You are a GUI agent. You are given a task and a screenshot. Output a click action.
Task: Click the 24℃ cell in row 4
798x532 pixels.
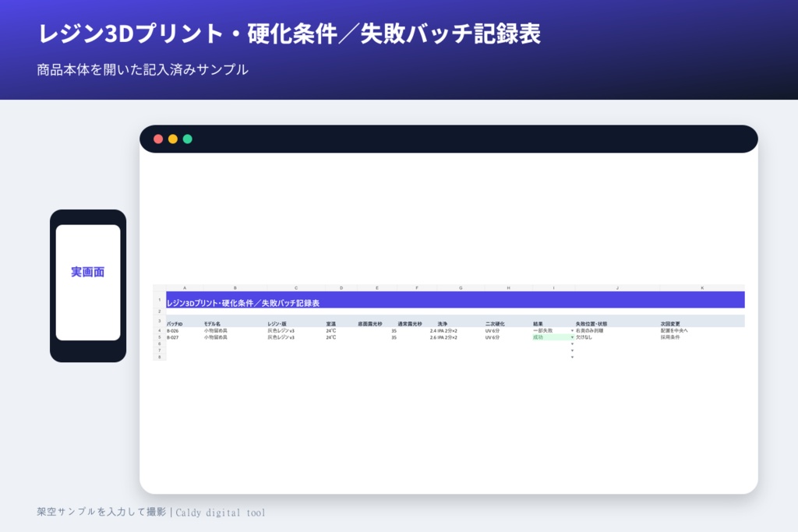pos(341,330)
